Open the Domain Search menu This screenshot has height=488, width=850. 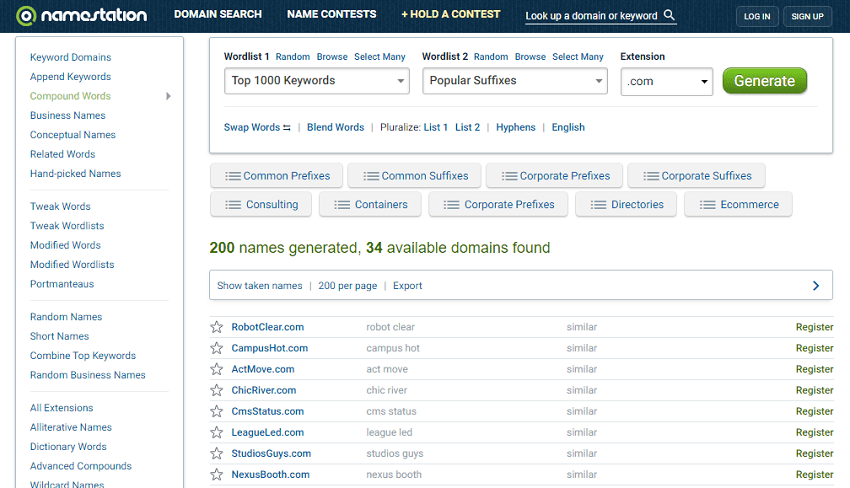pos(218,14)
